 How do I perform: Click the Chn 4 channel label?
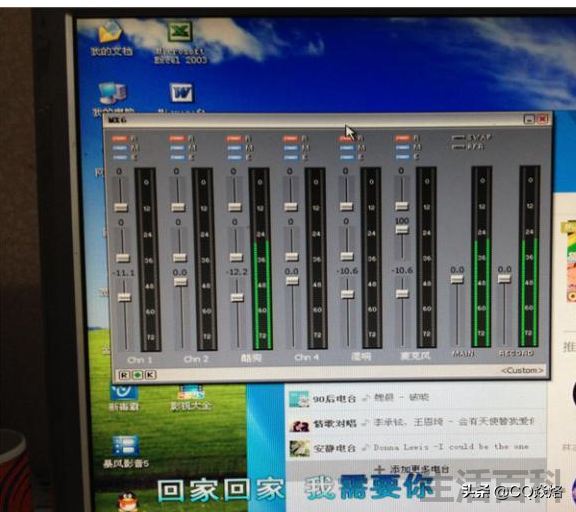point(307,357)
